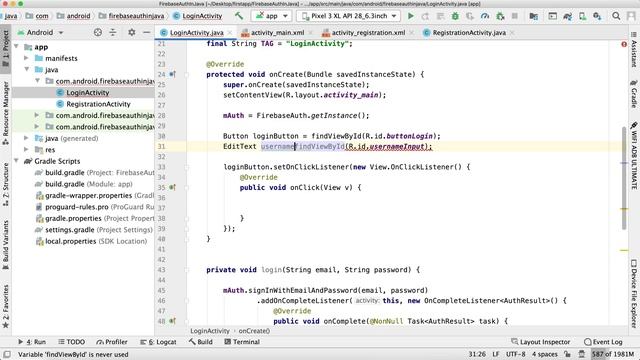
Task: Click override gutter icon on line 48
Action: click(172, 321)
